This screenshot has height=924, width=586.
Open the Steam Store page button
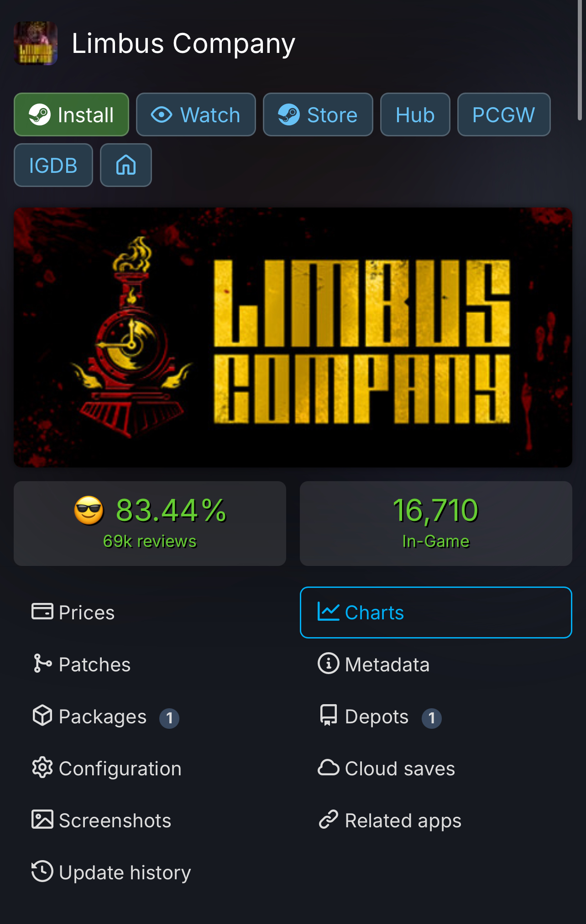click(318, 114)
